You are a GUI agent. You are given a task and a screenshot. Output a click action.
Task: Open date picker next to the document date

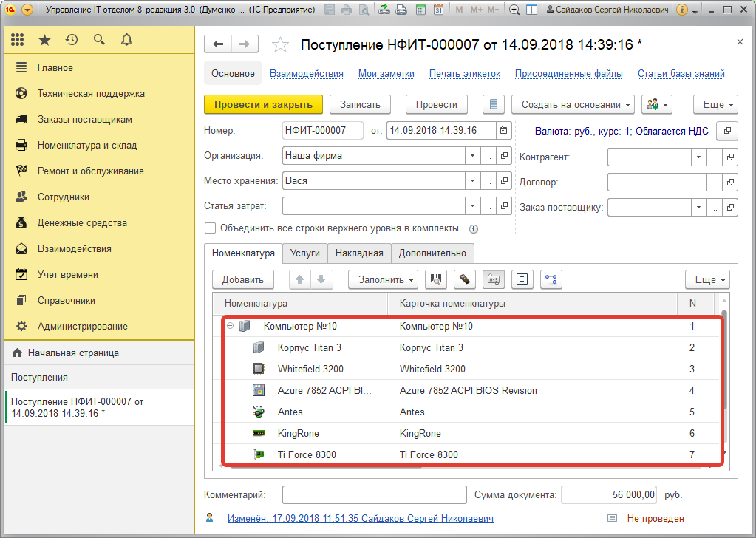click(503, 130)
